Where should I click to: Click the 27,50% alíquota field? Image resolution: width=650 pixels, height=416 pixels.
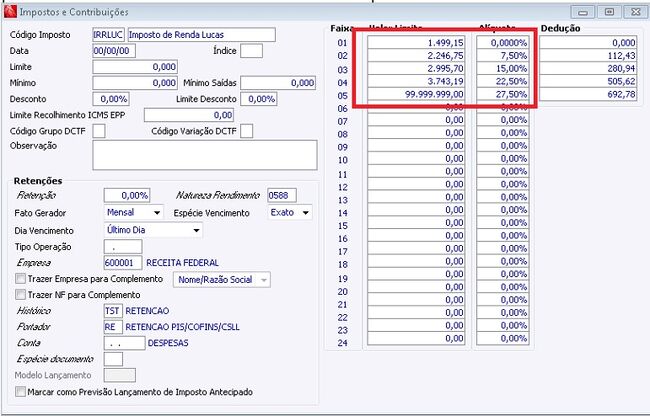(x=503, y=94)
